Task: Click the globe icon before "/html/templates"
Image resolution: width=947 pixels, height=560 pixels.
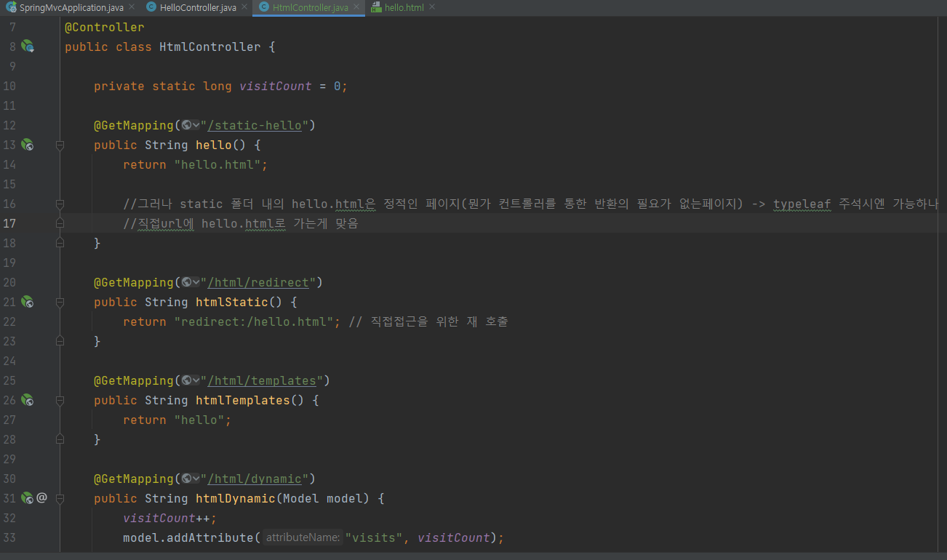Action: (187, 380)
